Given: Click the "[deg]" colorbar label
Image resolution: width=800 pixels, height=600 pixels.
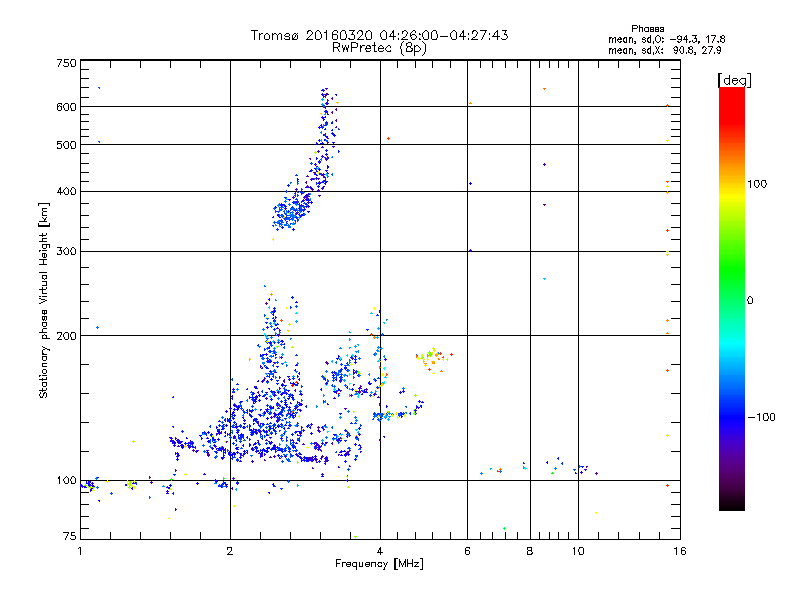Looking at the screenshot, I should point(734,80).
